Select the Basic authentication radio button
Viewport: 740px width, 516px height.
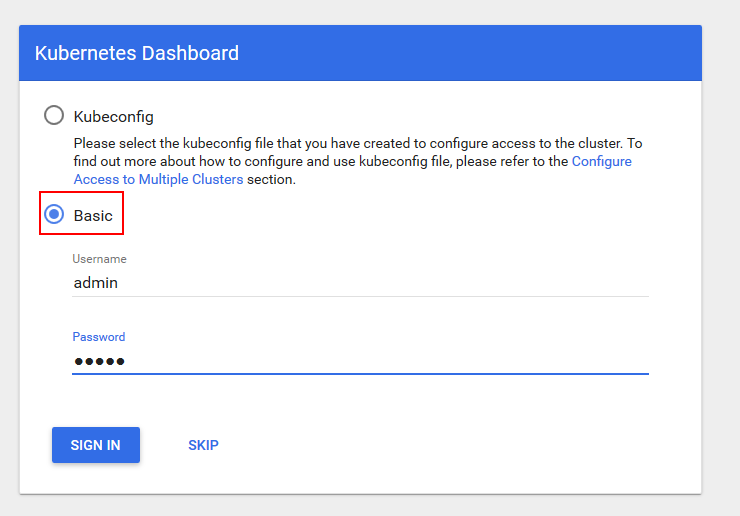click(x=54, y=214)
